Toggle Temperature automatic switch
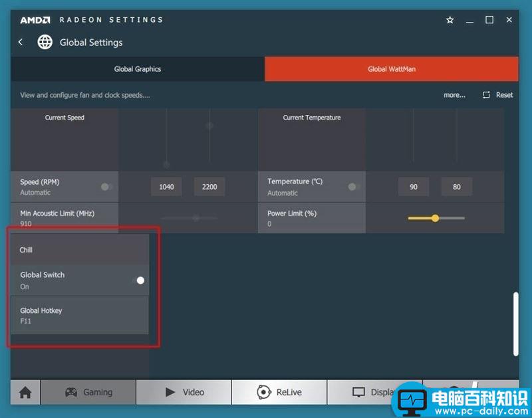Screen dimensions: 532x418 click(x=354, y=187)
